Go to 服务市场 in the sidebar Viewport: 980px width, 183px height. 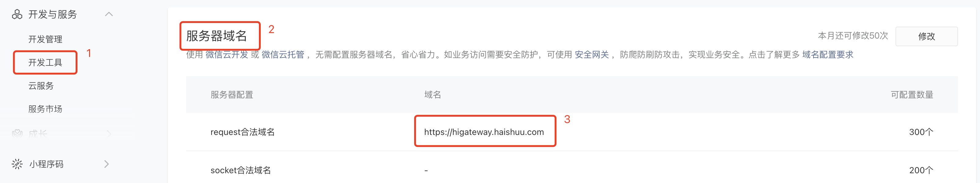pyautogui.click(x=45, y=109)
